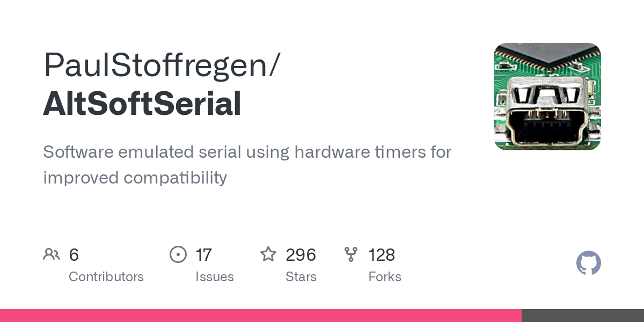Click the Forks branch icon
Image resolution: width=644 pixels, height=322 pixels.
pos(351,254)
